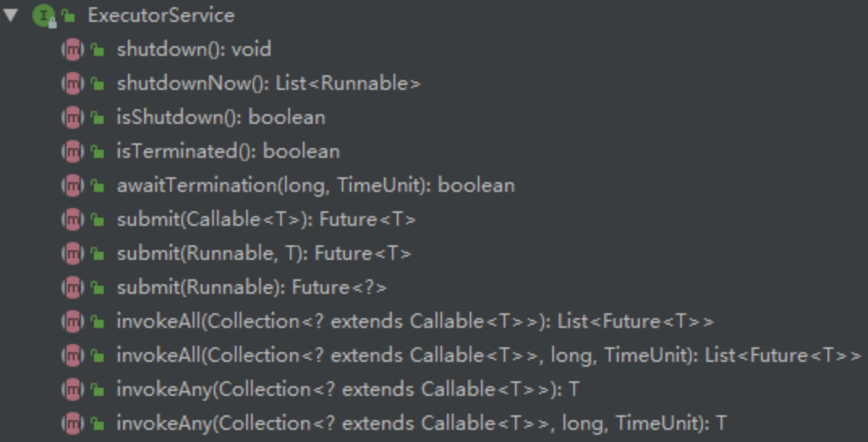Click the method icon beside shutdownNow()
The height and width of the screenshot is (442, 868).
(x=73, y=83)
